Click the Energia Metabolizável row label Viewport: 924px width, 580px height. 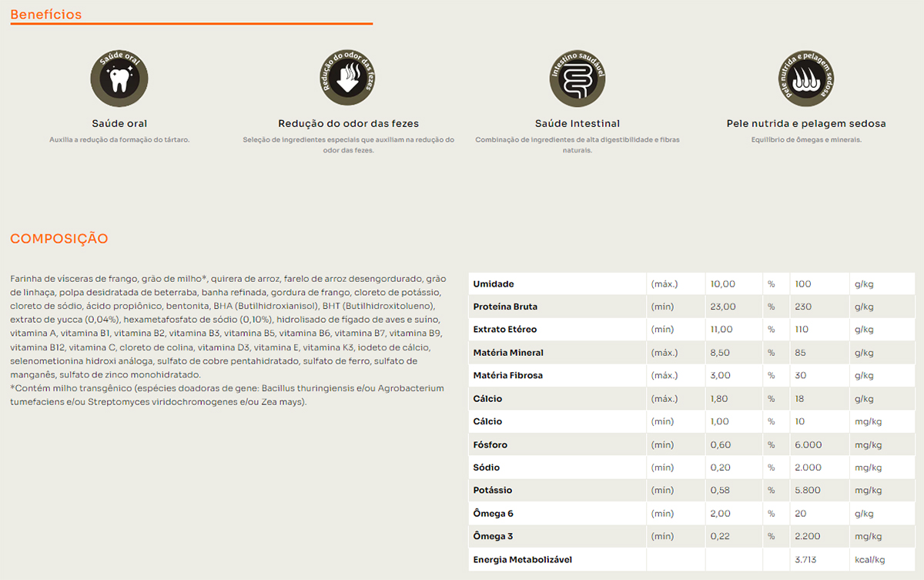522,559
